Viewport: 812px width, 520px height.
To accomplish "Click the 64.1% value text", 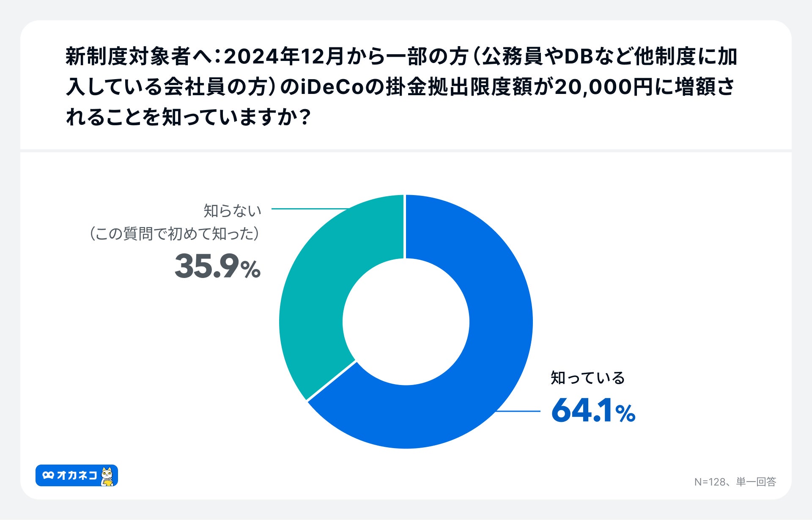I will 593,410.
